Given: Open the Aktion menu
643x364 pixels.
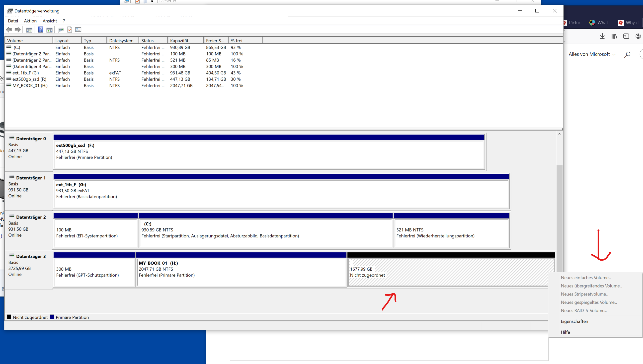Looking at the screenshot, I should [30, 21].
